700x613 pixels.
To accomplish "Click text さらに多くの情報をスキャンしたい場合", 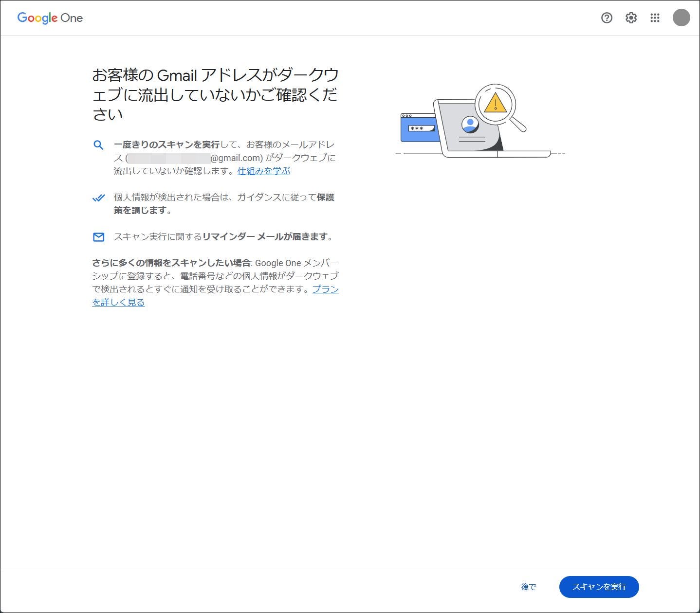I will (171, 263).
